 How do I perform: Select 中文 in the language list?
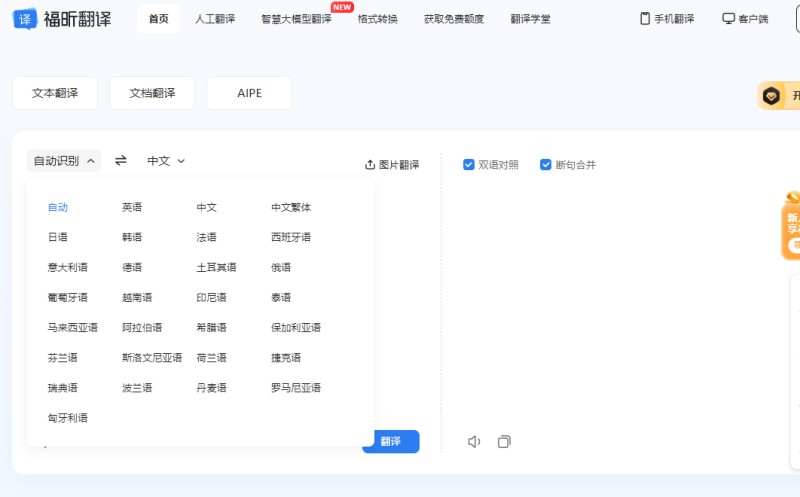click(x=207, y=207)
